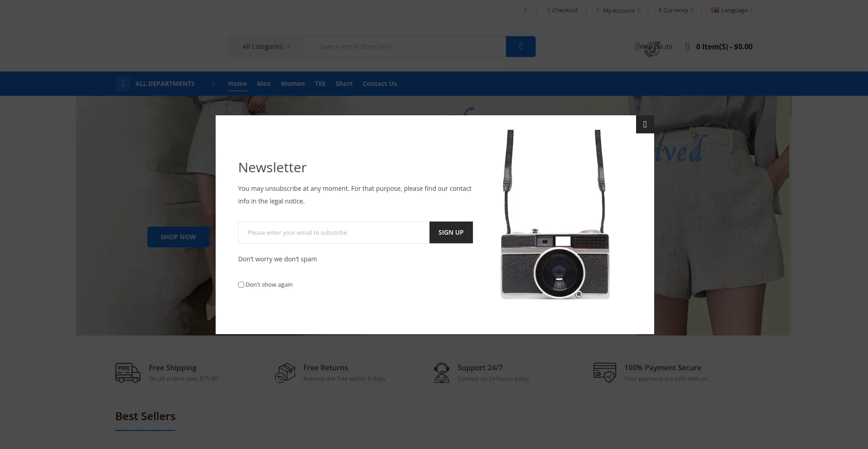Screen dimensions: 868x449
Task: Expand the Currency dropdown
Action: pos(675,10)
